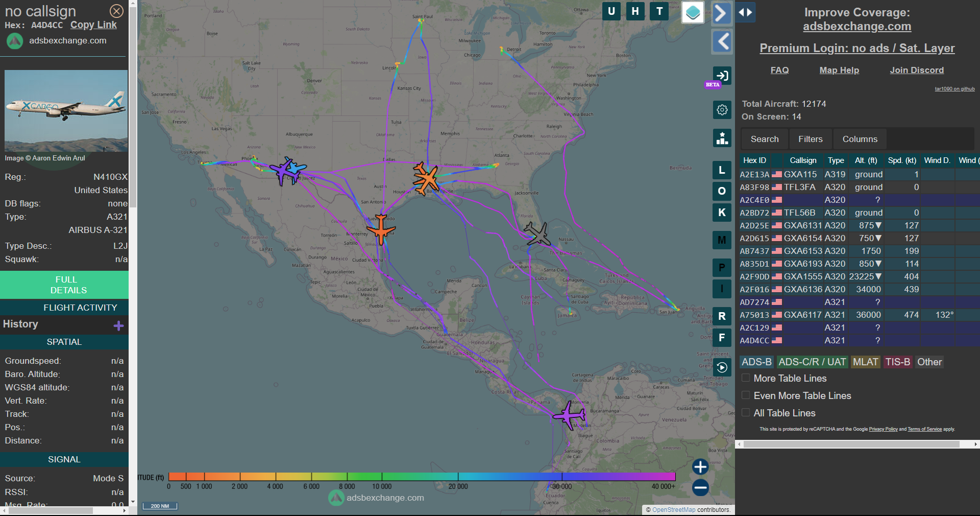Open the FLIGHT ACTIVITY section
Screen dimensions: 980x516
(64, 308)
